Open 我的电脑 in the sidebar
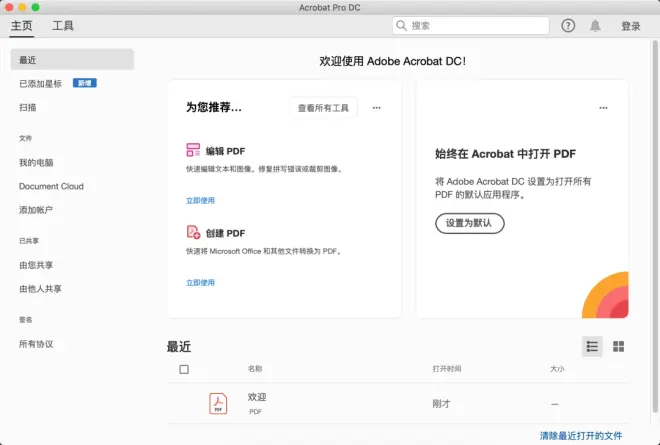 coord(36,163)
